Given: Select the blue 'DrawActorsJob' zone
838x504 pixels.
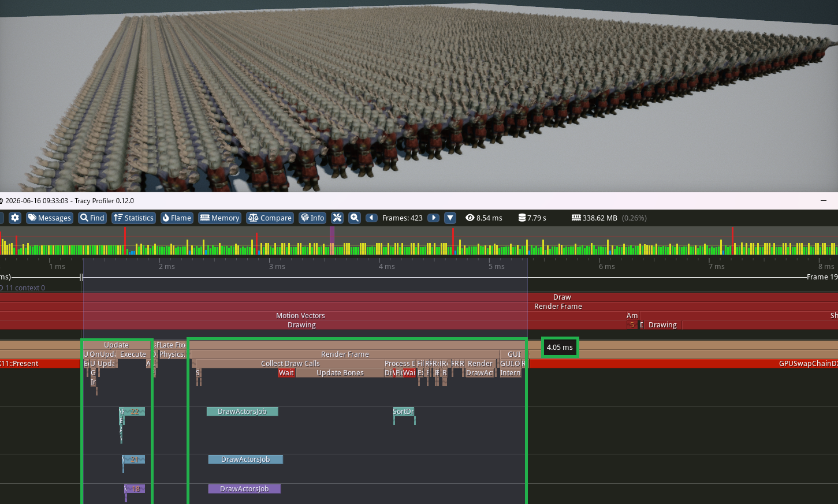Looking at the screenshot, I should point(245,460).
